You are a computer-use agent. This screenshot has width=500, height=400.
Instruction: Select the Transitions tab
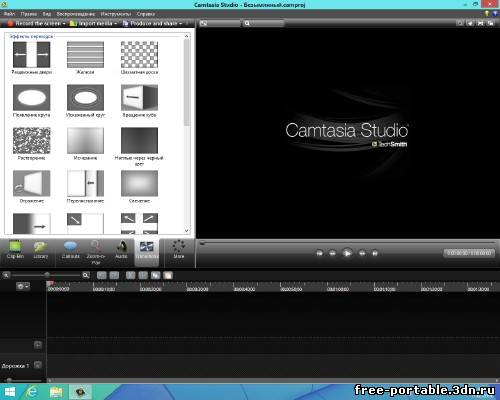point(147,252)
